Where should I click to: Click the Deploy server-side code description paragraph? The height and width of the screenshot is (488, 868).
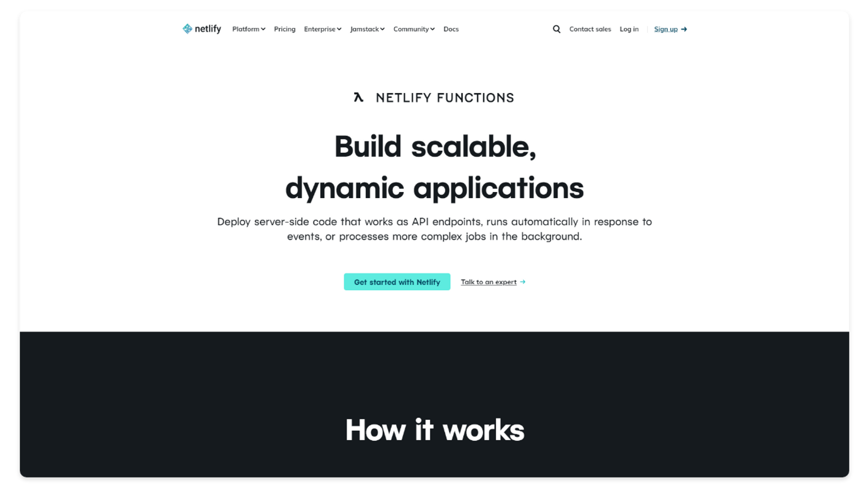pyautogui.click(x=434, y=229)
